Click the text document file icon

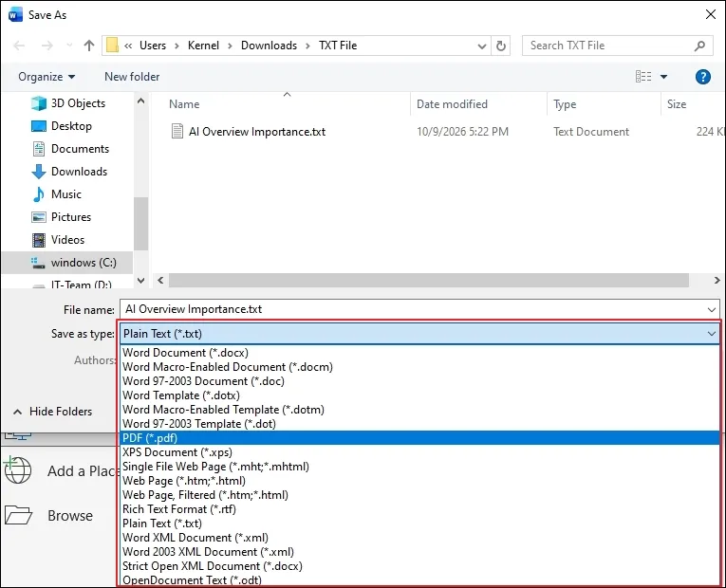177,132
